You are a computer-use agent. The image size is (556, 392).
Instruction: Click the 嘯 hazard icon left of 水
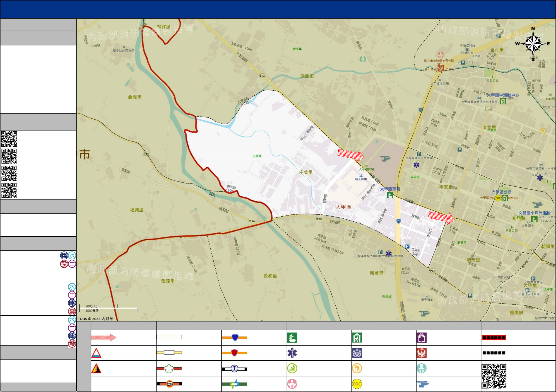click(x=64, y=255)
